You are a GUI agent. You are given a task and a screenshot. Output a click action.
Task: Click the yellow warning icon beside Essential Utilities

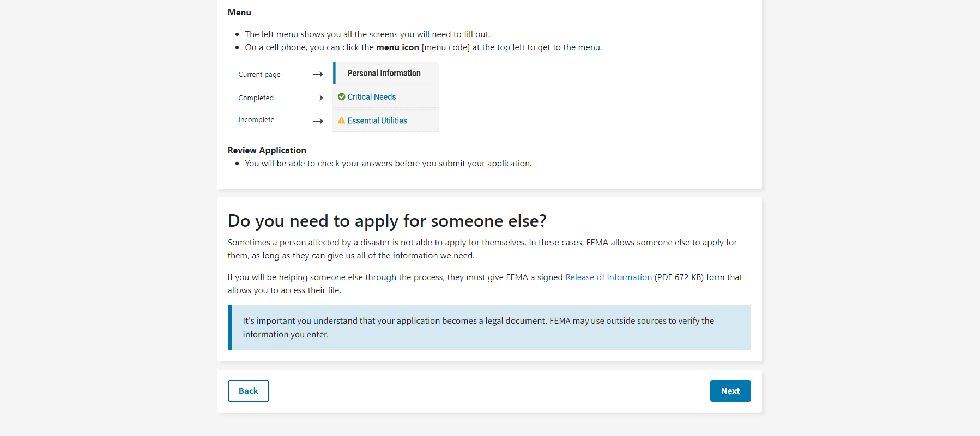(341, 120)
